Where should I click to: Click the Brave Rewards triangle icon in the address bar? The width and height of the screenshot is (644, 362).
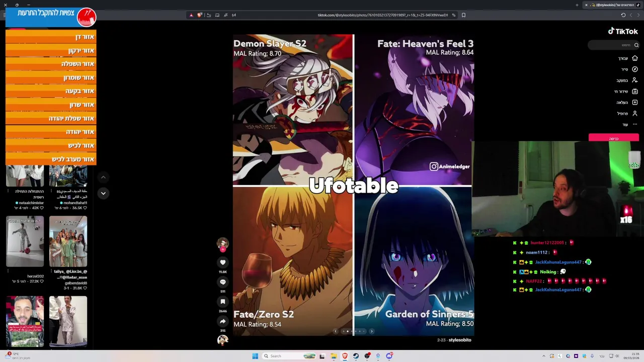click(x=191, y=15)
